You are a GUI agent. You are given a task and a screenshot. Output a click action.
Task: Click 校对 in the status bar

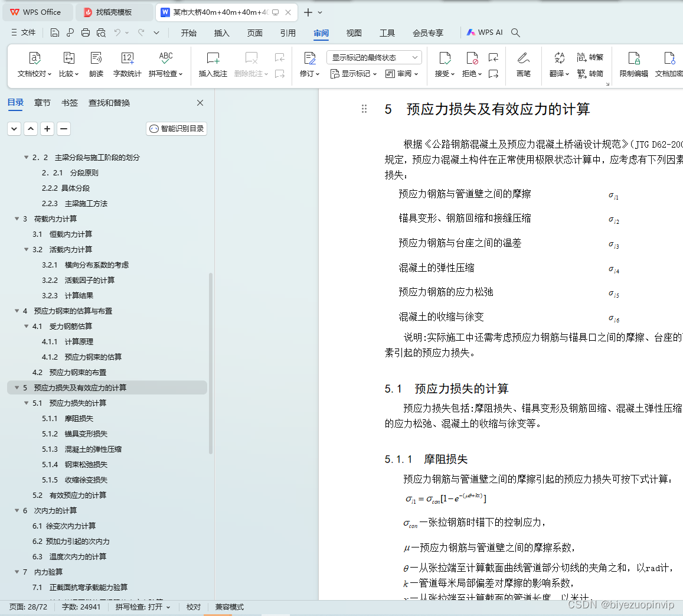click(x=194, y=607)
